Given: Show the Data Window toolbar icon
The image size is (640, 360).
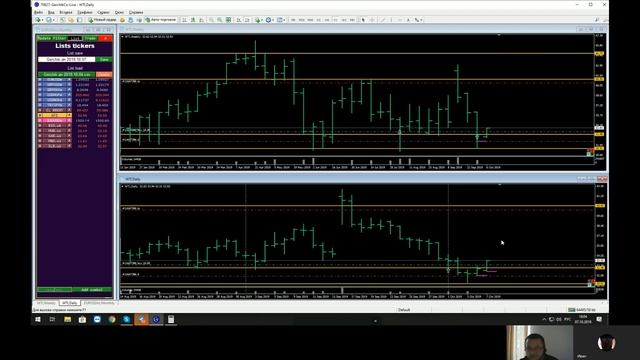Looking at the screenshot, I should (x=71, y=20).
